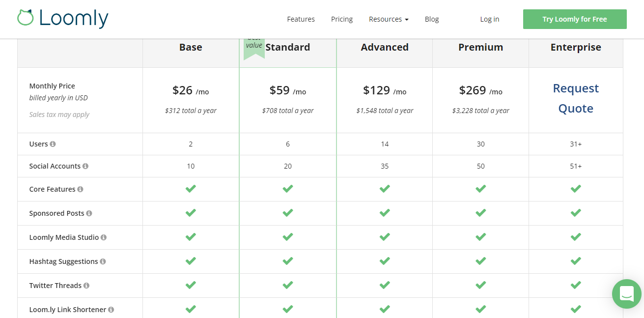Click Enterprise users value 31+
Image resolution: width=644 pixels, height=318 pixels.
tap(576, 144)
